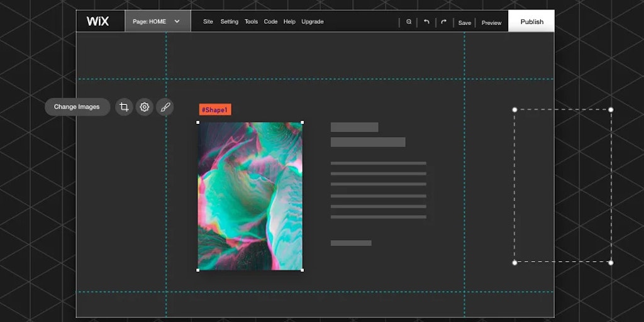Open the Code menu
This screenshot has height=322, width=644.
pyautogui.click(x=270, y=22)
